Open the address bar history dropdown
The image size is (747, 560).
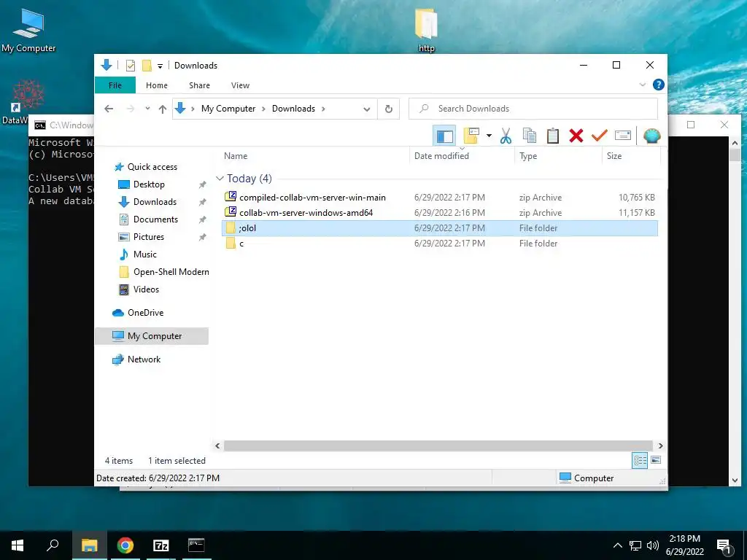[367, 109]
